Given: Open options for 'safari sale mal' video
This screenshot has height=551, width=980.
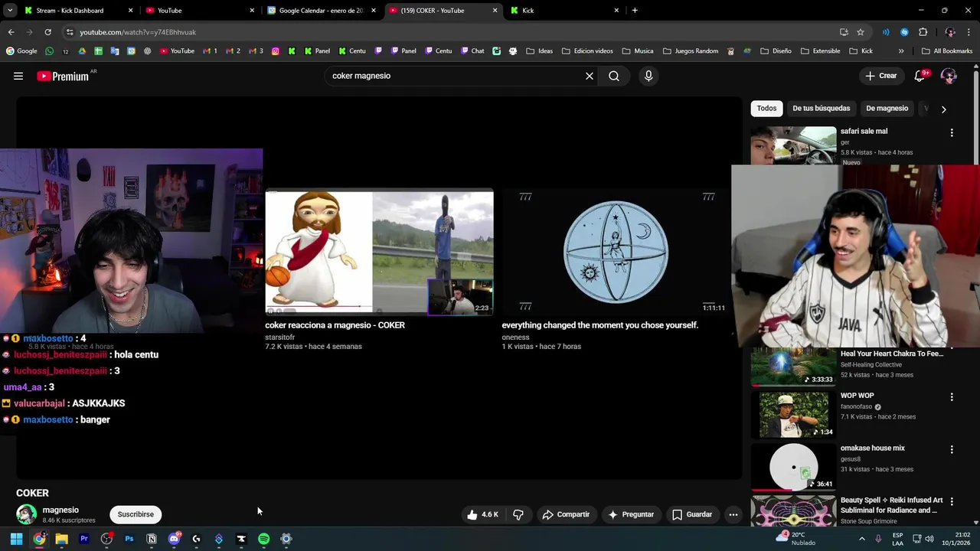Looking at the screenshot, I should point(952,132).
